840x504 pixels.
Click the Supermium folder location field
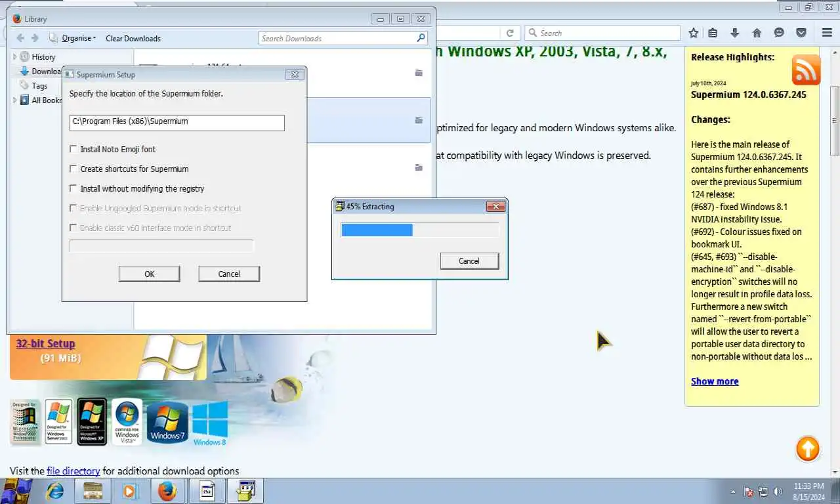(x=177, y=122)
